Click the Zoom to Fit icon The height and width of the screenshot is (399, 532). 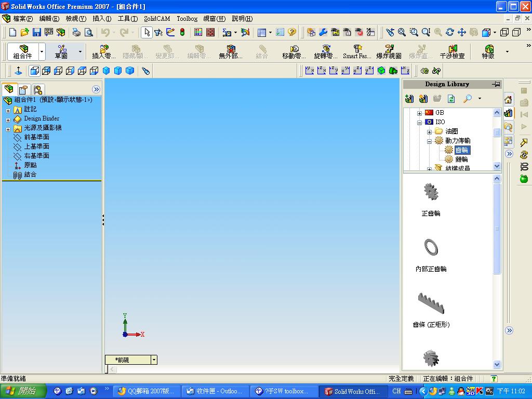point(402,32)
